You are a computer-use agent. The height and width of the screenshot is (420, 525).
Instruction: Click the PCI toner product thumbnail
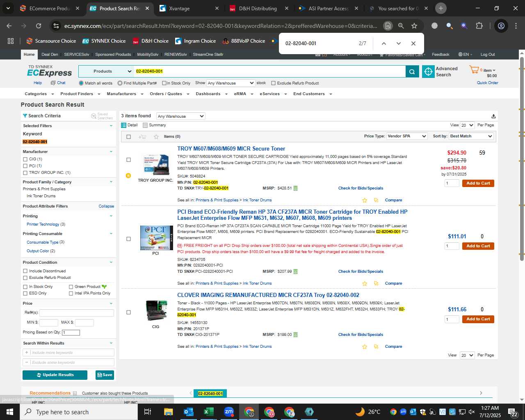point(156,238)
